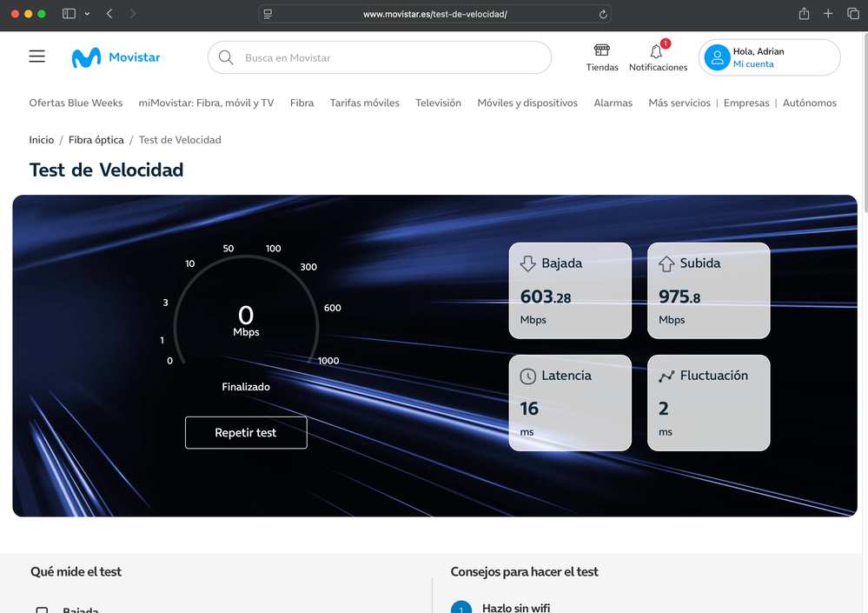Go to Fibra óptica breadcrumb link
The width and height of the screenshot is (868, 613).
pyautogui.click(x=98, y=139)
